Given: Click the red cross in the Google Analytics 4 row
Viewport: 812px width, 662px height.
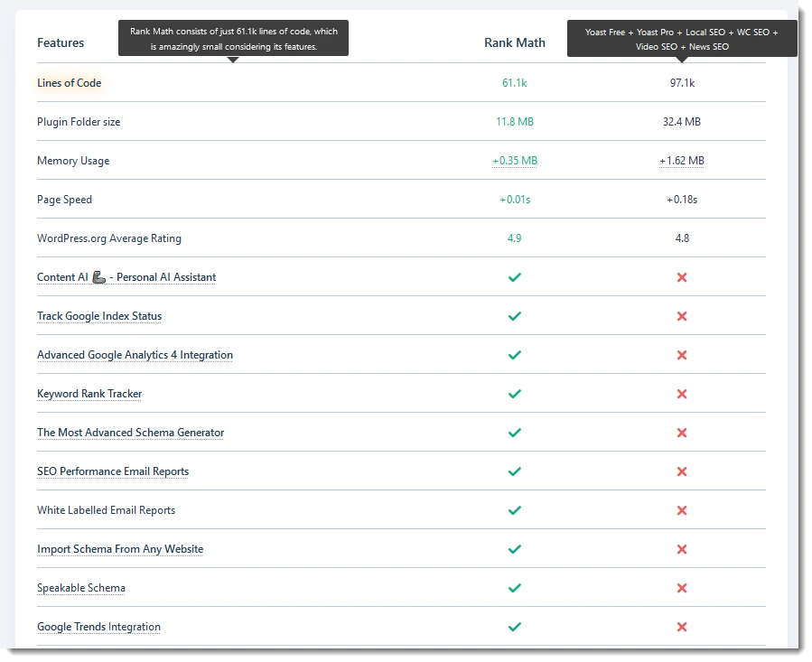Looking at the screenshot, I should [682, 355].
